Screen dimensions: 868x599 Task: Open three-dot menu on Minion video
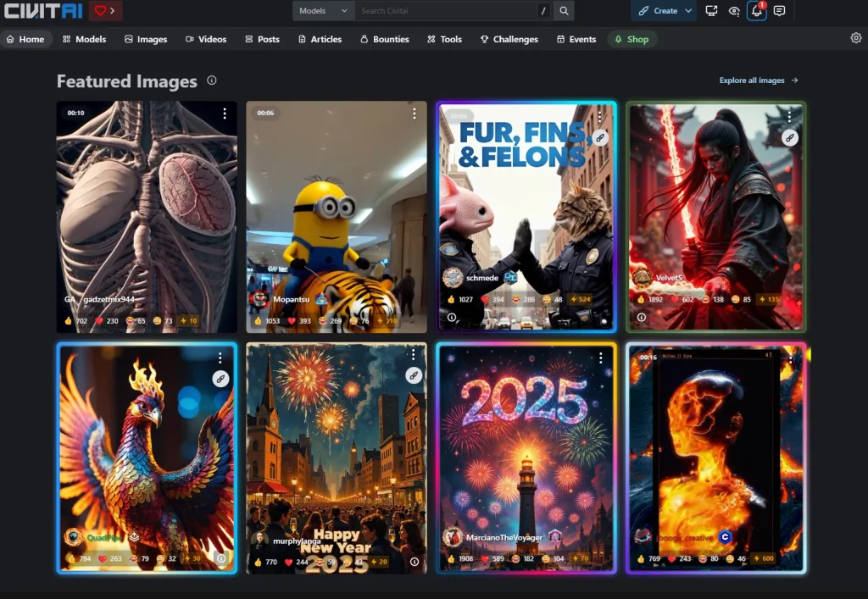tap(415, 114)
